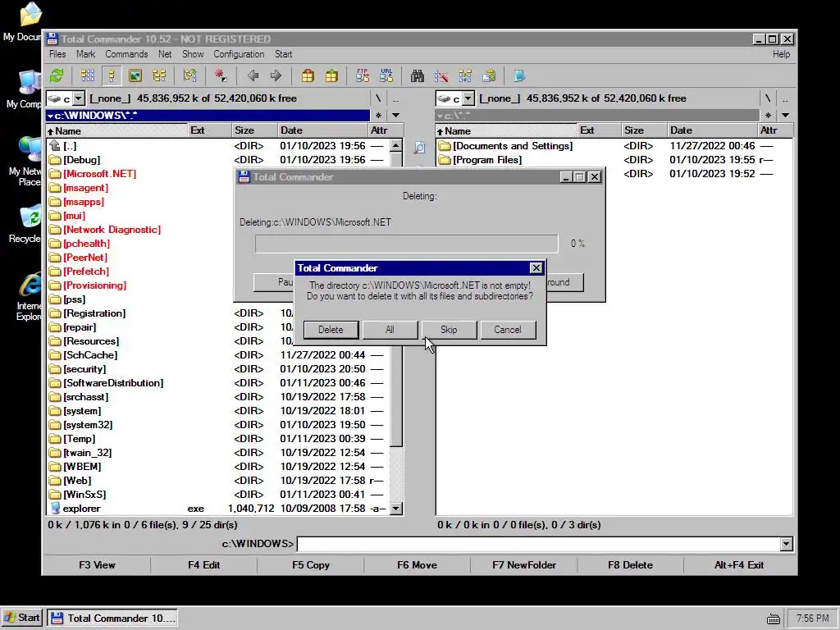
Task: Open the Commands menu
Action: coord(126,54)
